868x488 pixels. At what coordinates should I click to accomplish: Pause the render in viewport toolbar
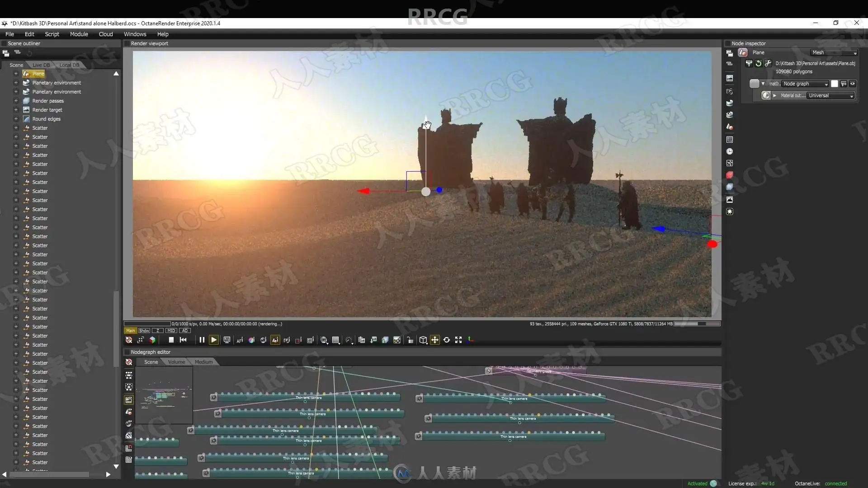pos(202,340)
